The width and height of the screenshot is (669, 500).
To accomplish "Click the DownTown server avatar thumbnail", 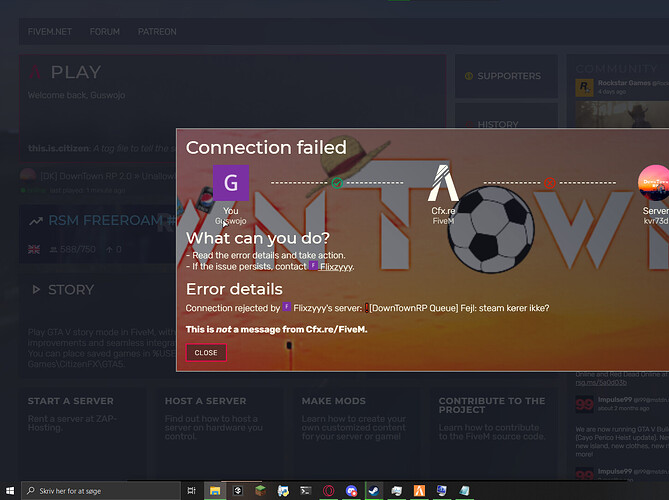I will point(654,183).
